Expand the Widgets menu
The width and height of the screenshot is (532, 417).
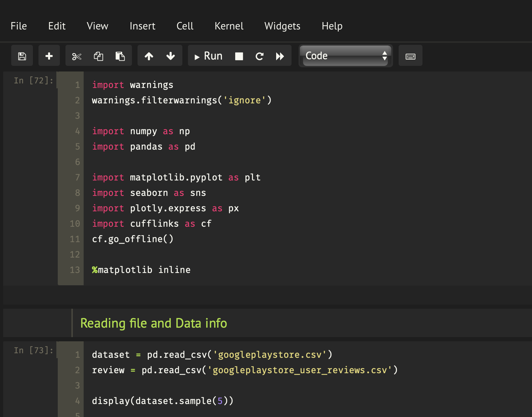pos(282,26)
